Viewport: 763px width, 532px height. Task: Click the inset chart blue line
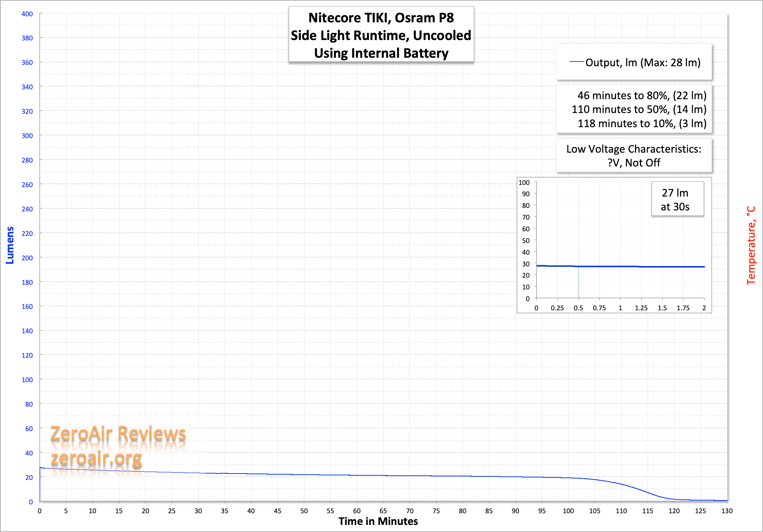pos(620,266)
